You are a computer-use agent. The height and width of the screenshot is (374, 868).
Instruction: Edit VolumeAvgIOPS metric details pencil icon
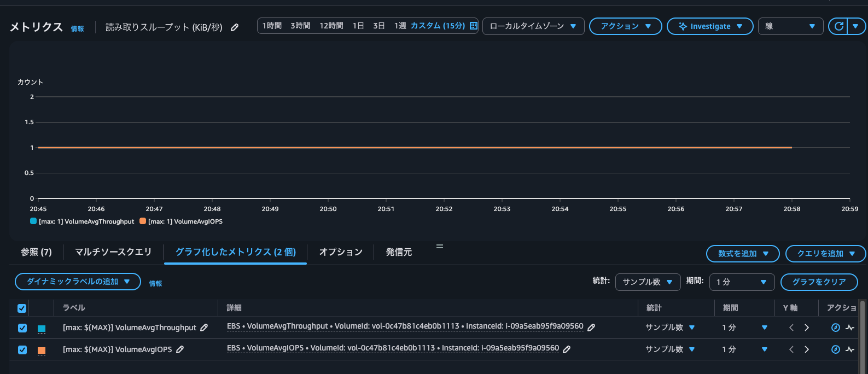[567, 349]
